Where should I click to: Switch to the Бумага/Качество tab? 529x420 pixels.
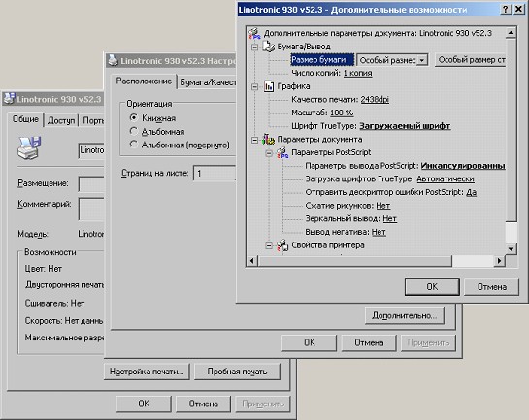point(208,82)
